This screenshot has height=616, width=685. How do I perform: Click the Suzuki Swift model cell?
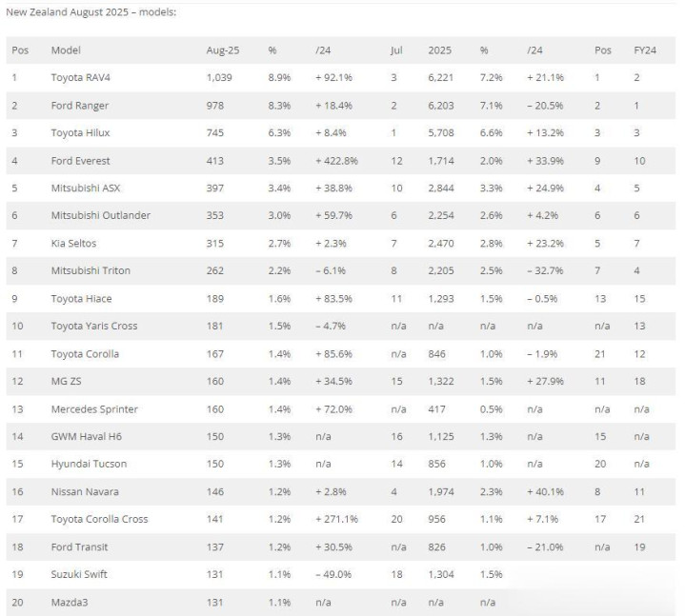[x=79, y=574]
